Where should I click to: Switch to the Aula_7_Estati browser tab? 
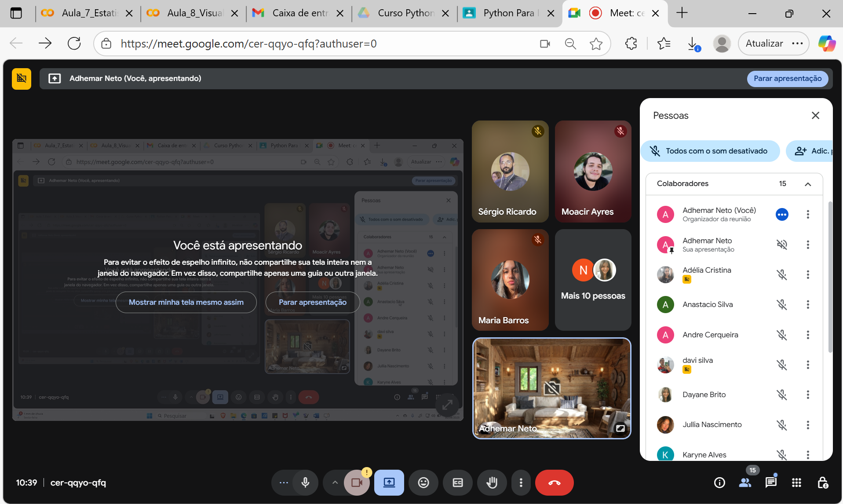pos(88,13)
